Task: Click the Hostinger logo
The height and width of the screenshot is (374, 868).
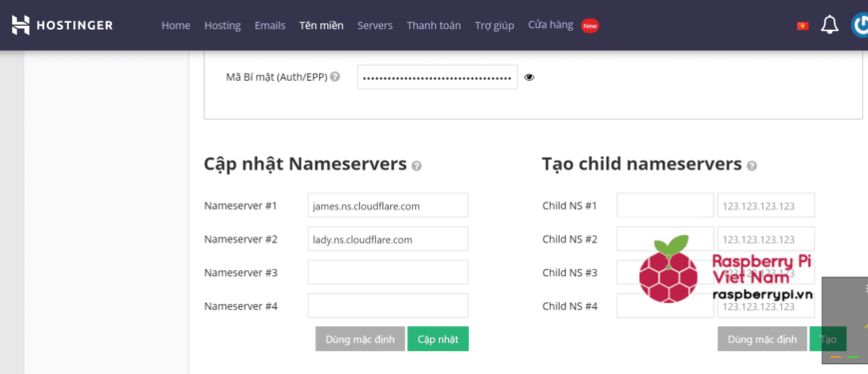Action: [62, 26]
